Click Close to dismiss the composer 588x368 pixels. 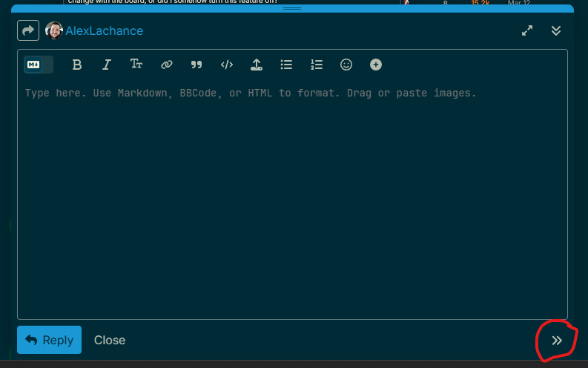click(110, 340)
